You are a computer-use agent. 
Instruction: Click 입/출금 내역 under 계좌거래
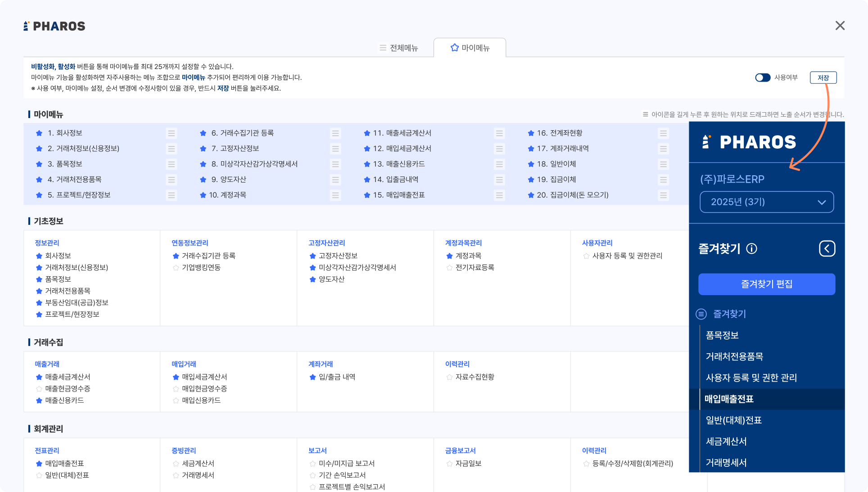(x=337, y=377)
